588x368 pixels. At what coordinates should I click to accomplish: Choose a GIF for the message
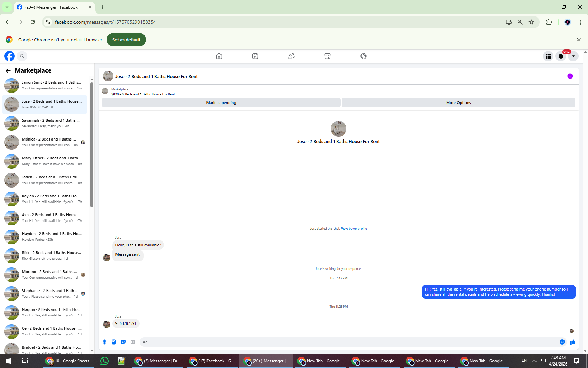[x=133, y=342]
